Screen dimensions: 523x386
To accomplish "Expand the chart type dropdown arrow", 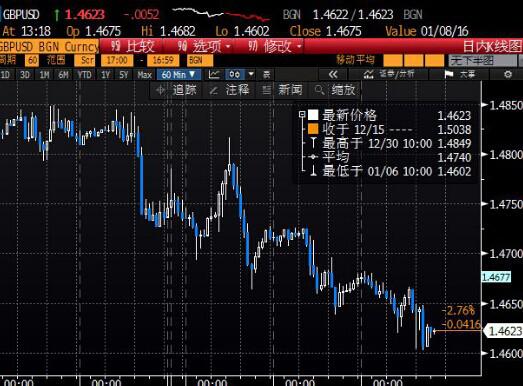I will (251, 74).
